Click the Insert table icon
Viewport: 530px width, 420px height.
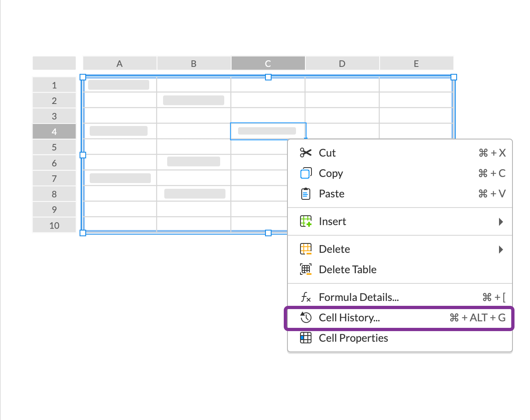[x=306, y=221]
